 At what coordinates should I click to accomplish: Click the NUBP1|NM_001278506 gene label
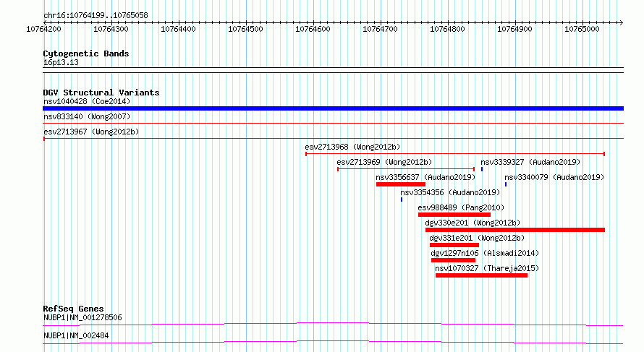[x=82, y=317]
